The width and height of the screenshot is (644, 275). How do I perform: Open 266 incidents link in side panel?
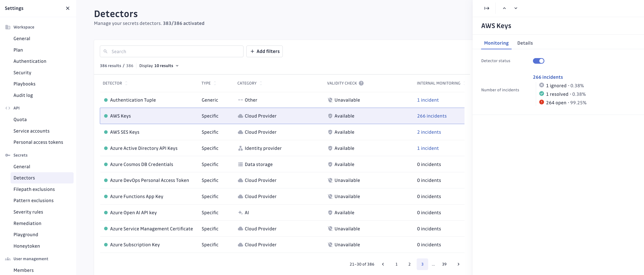coord(548,77)
